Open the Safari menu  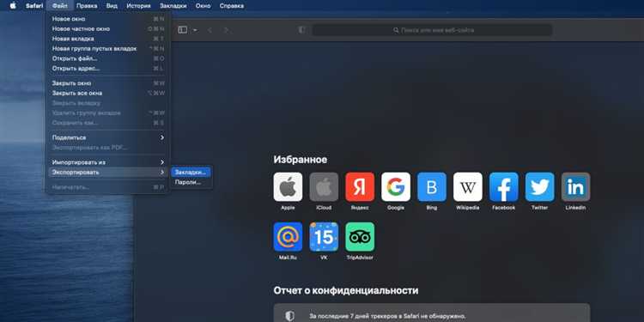[x=34, y=6]
